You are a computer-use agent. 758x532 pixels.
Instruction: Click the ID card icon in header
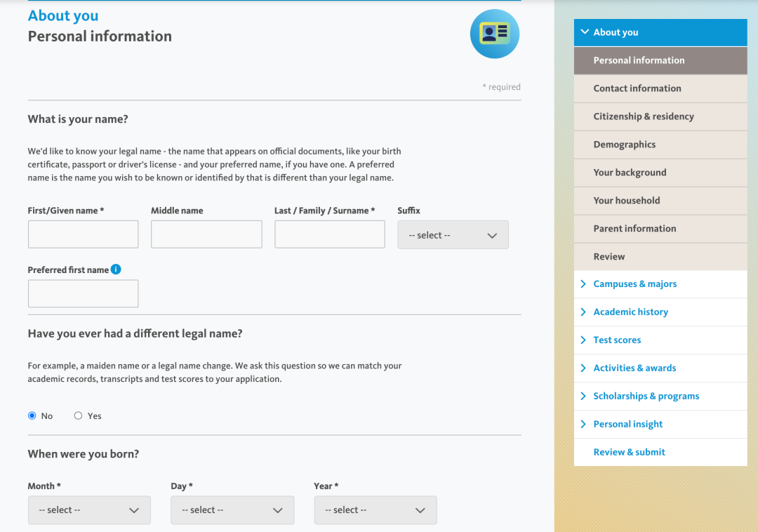point(494,34)
